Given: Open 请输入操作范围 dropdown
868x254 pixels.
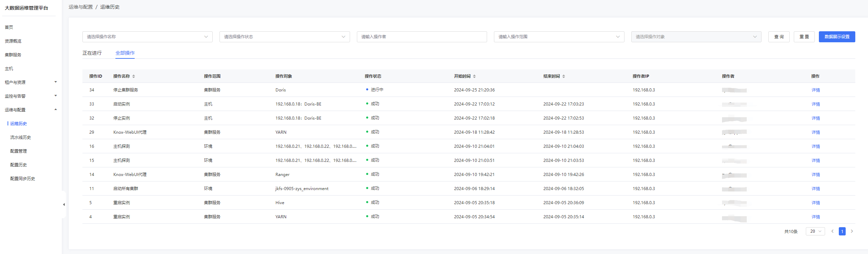Looking at the screenshot, I should point(559,37).
